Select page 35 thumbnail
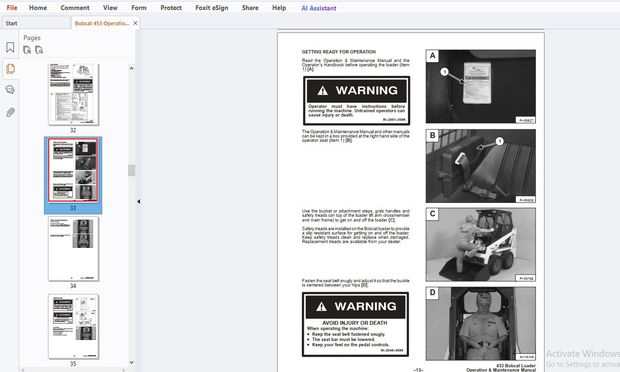Viewport: 620px width, 372px height. [73, 327]
